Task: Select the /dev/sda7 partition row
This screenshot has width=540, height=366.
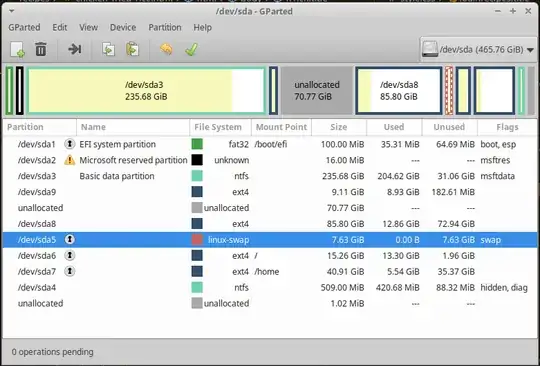Action: click(x=270, y=271)
